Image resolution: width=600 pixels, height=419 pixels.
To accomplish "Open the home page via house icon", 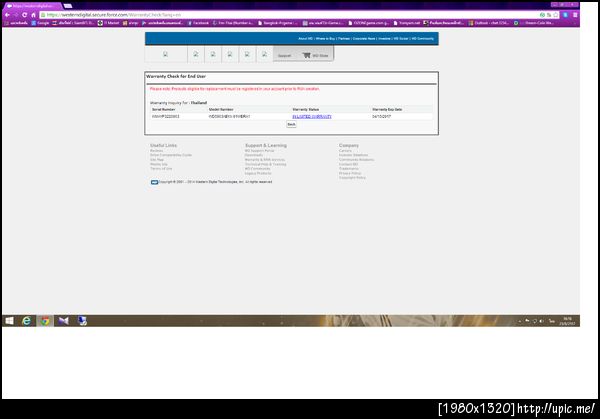I will tap(33, 15).
